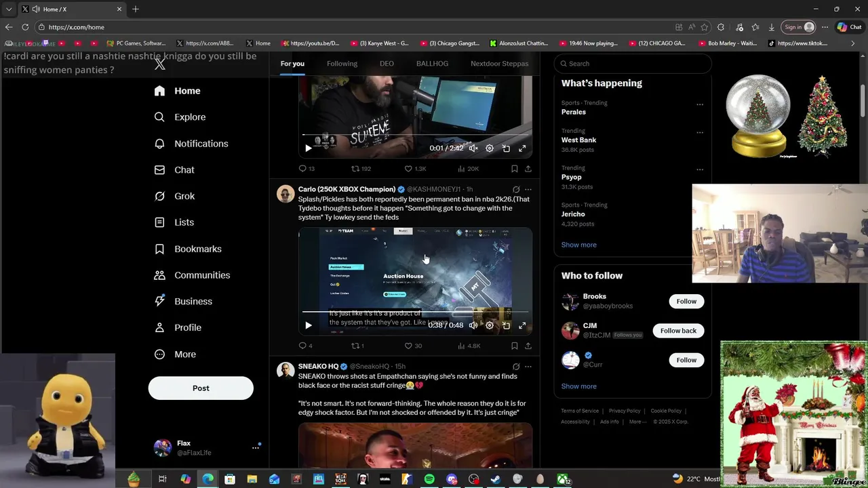The width and height of the screenshot is (868, 488).
Task: Repost the top post with 192 reposts
Action: [x=355, y=169]
